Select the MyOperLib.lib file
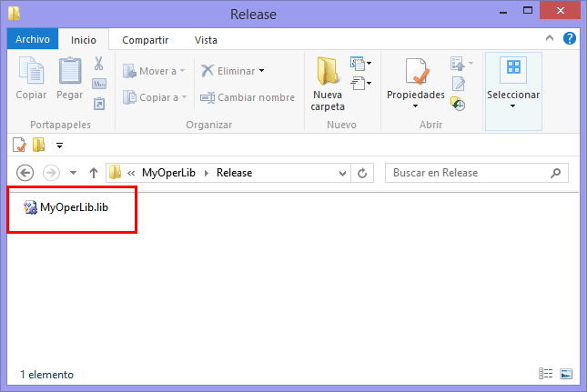Viewport: 587px width, 392px height. coord(66,206)
